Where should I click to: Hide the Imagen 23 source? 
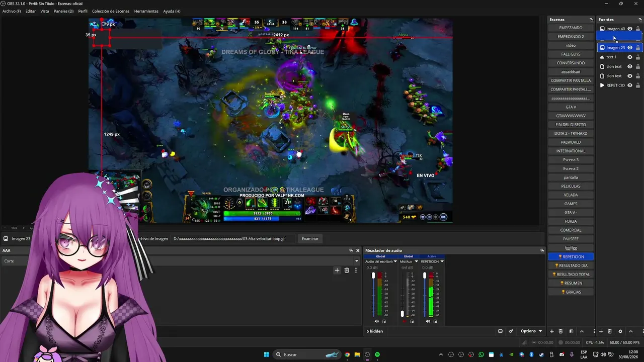point(630,48)
